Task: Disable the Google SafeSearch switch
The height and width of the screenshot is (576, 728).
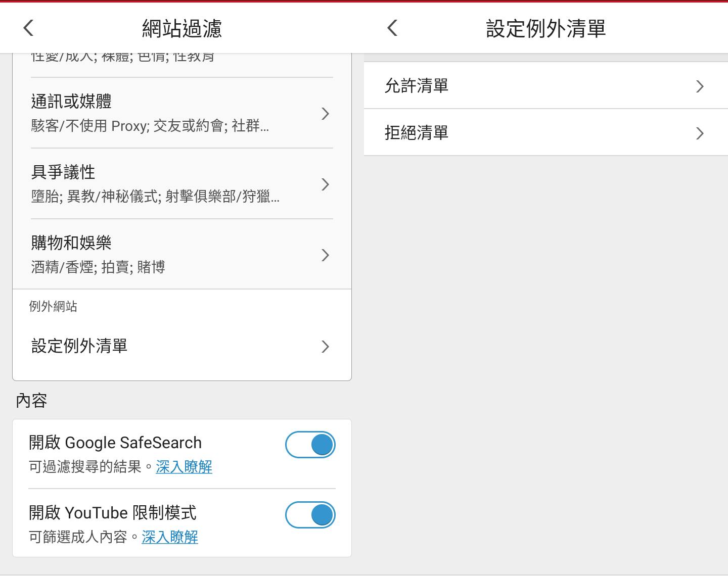Action: coord(310,445)
